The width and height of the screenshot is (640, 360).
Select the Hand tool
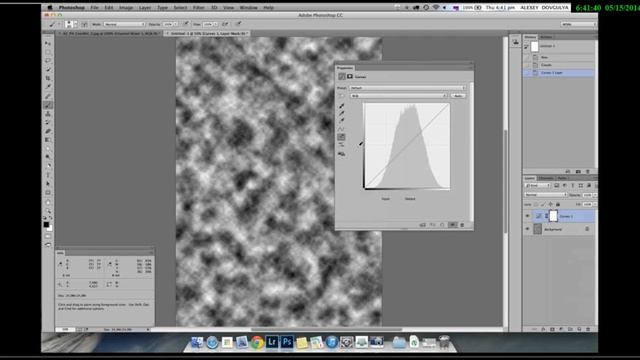click(x=48, y=202)
